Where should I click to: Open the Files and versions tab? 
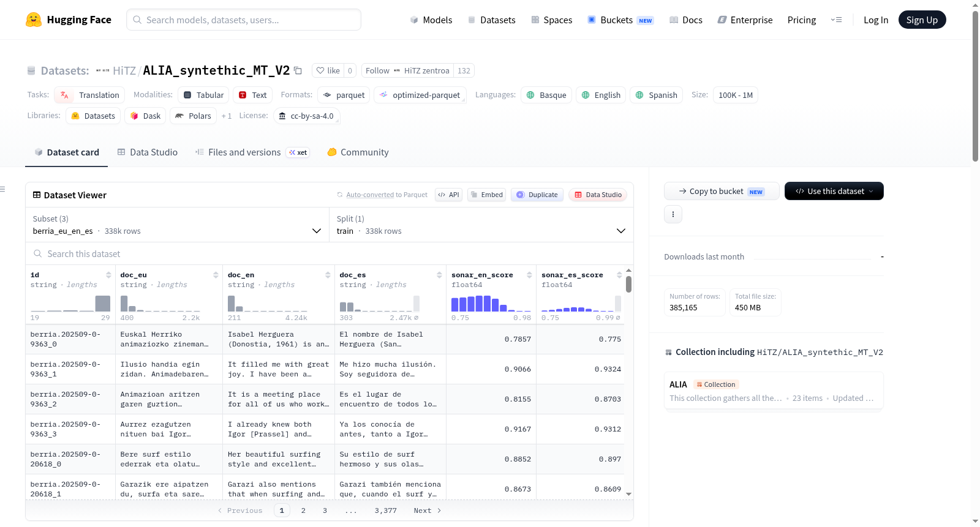pyautogui.click(x=252, y=152)
